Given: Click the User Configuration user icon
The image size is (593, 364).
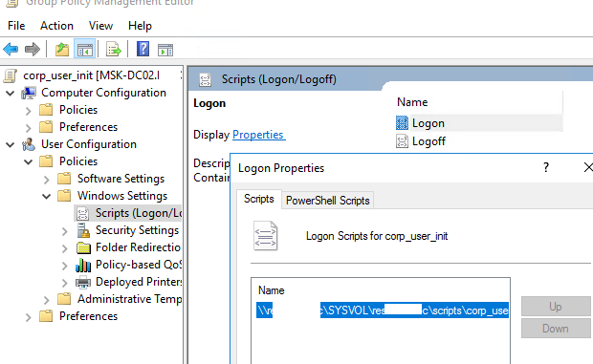Looking at the screenshot, I should click(29, 144).
